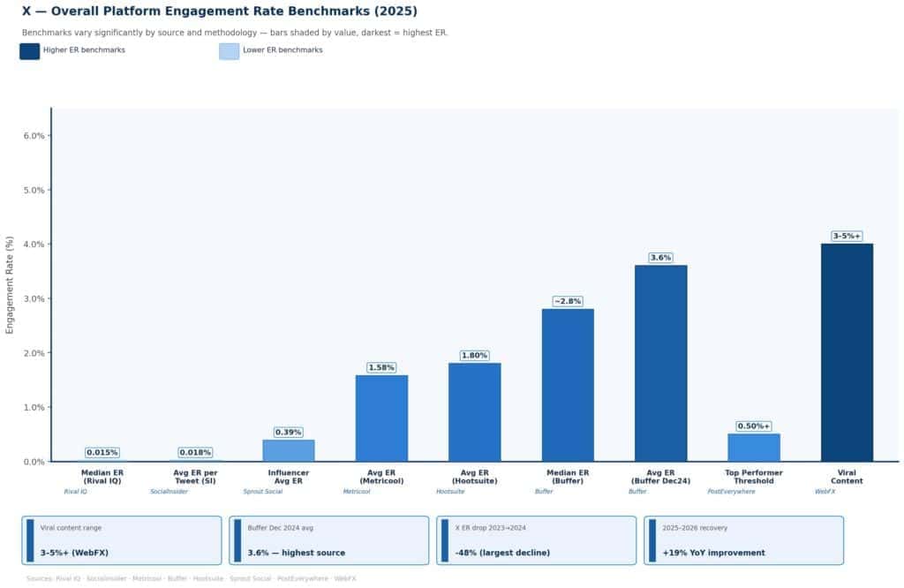The width and height of the screenshot is (904, 588).
Task: Click the 1.58% value label
Action: pyautogui.click(x=381, y=367)
